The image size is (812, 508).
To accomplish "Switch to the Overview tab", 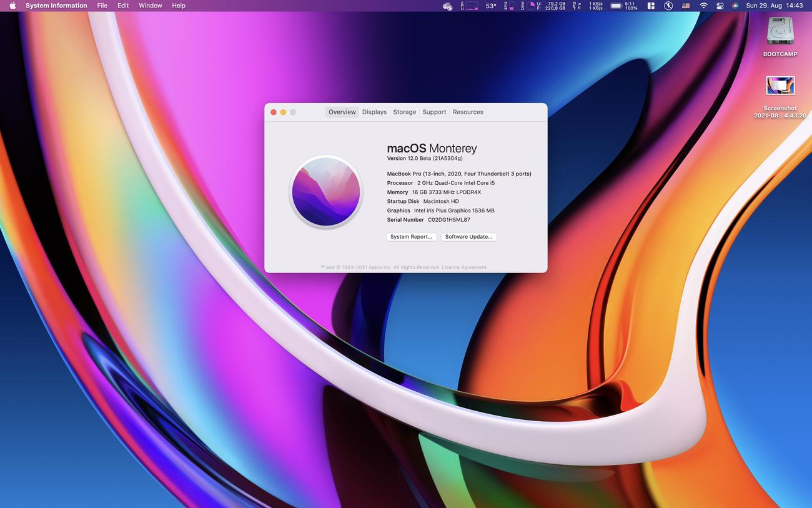I will pyautogui.click(x=342, y=112).
